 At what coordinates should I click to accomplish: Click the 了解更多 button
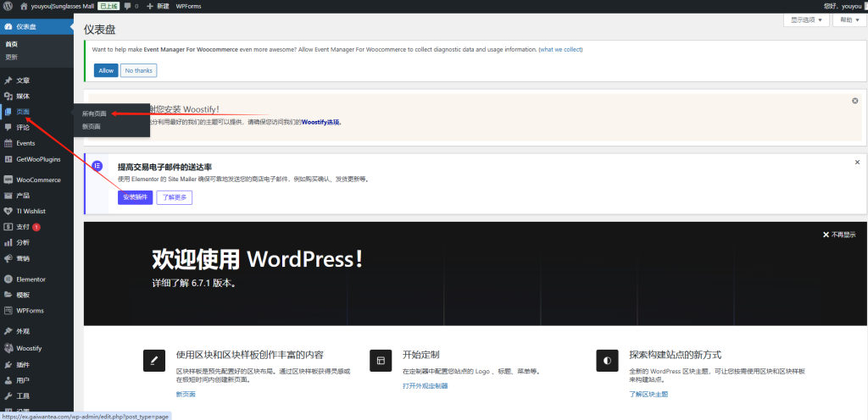[x=175, y=197]
